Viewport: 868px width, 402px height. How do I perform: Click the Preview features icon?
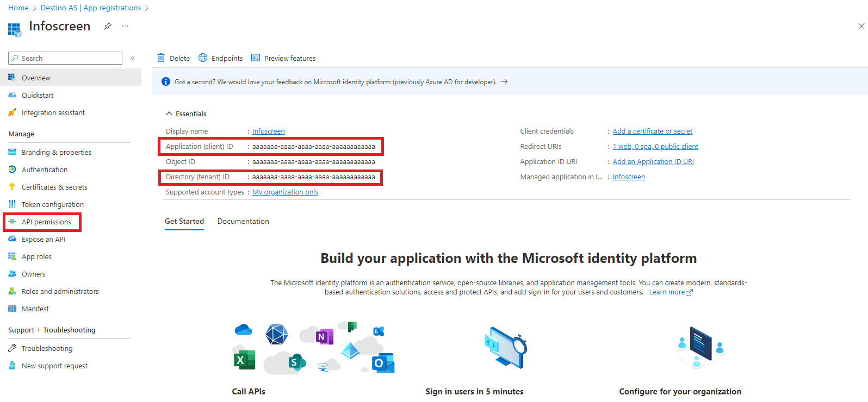pos(256,58)
